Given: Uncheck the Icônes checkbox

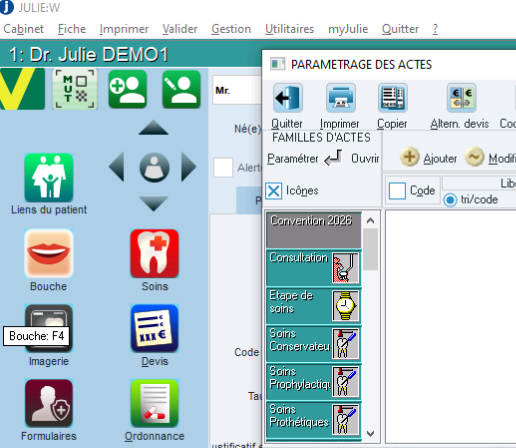Looking at the screenshot, I should tap(274, 191).
